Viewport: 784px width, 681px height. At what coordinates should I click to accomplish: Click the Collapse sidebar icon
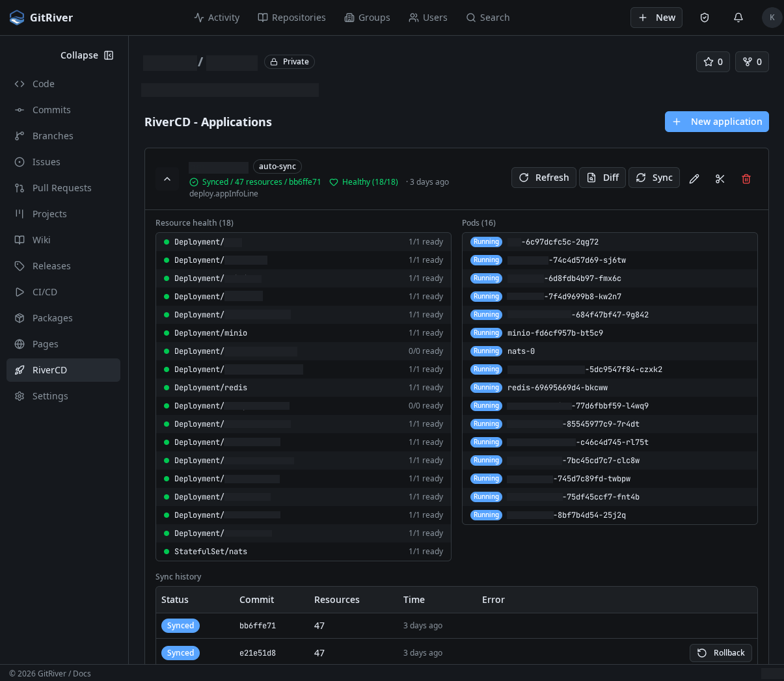pyautogui.click(x=109, y=55)
